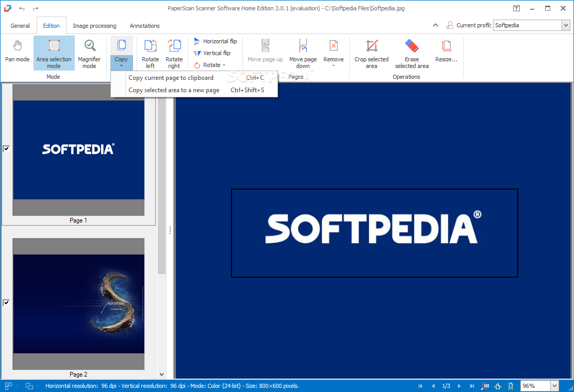Image resolution: width=574 pixels, height=392 pixels.
Task: Click the 1/3 page counter
Action: coord(446,386)
